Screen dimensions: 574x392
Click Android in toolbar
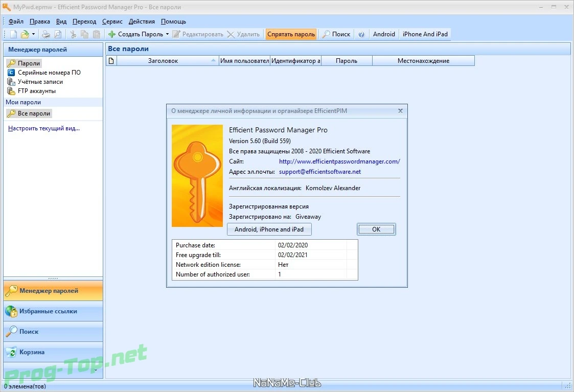point(384,34)
